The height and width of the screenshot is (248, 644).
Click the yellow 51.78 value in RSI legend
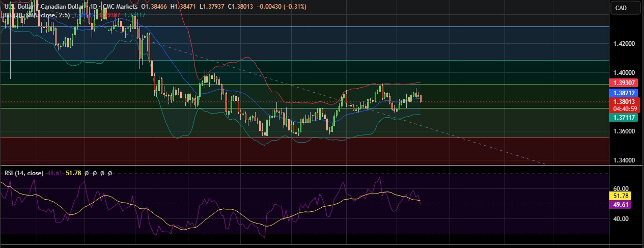pos(73,173)
